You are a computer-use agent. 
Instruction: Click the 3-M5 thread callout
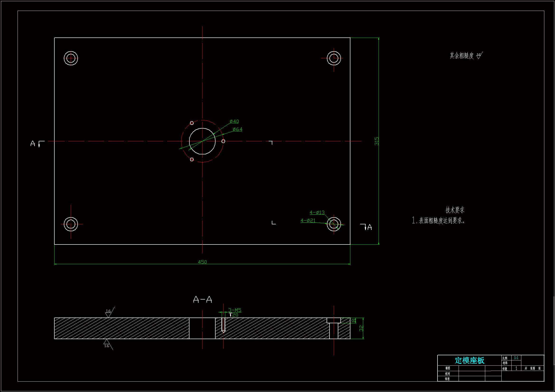235,310
